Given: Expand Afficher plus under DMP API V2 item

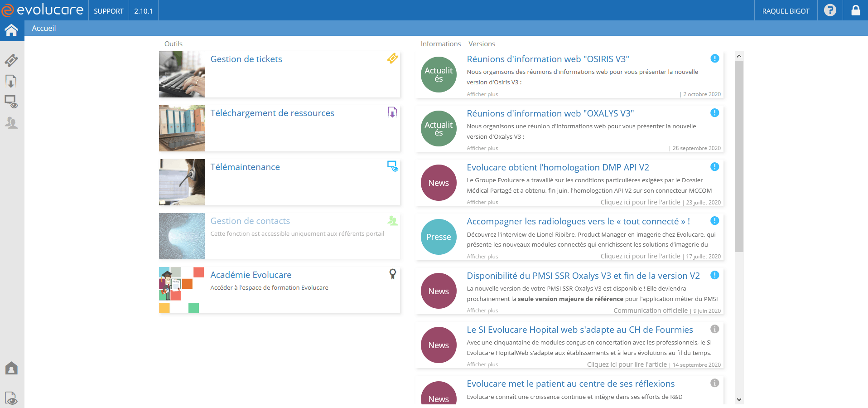Looking at the screenshot, I should tap(482, 202).
